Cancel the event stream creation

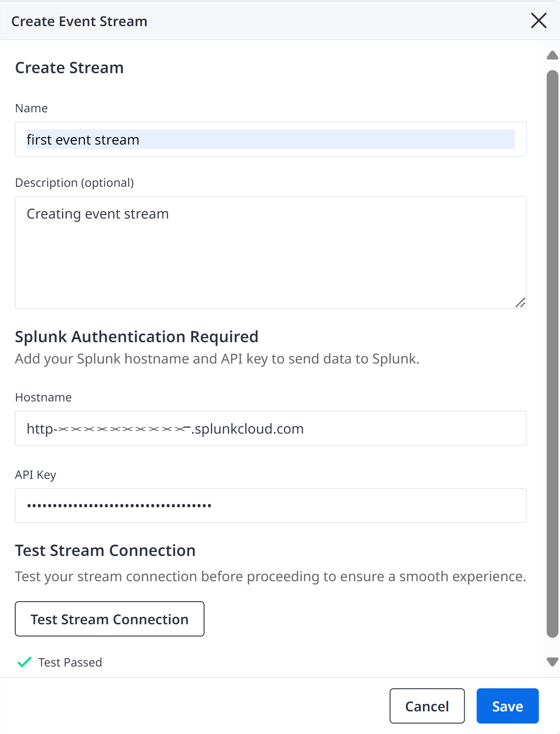(x=427, y=706)
